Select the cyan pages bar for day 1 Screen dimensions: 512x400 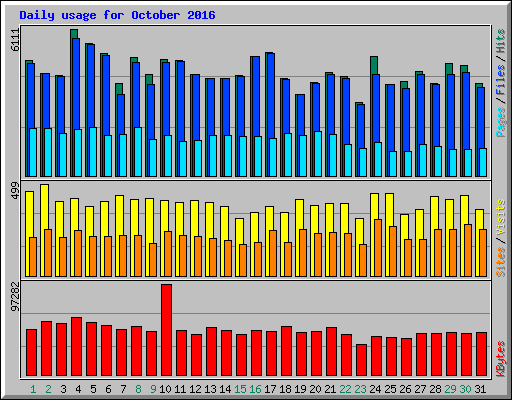pos(33,152)
